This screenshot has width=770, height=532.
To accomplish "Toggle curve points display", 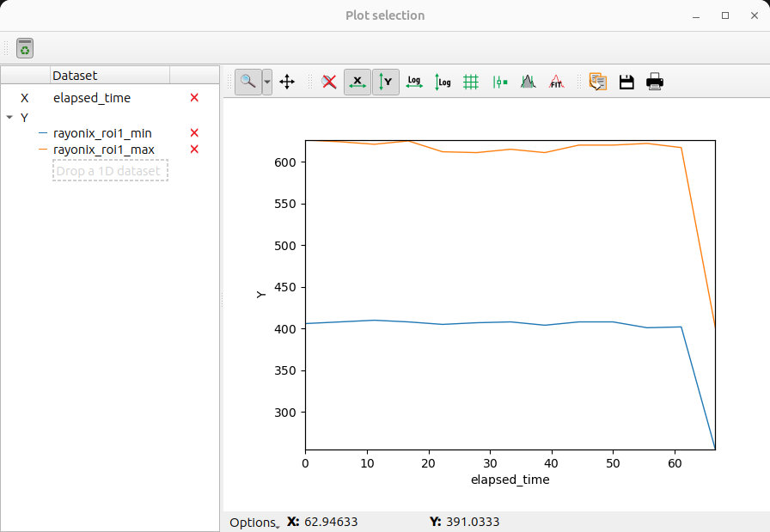I will (x=499, y=82).
